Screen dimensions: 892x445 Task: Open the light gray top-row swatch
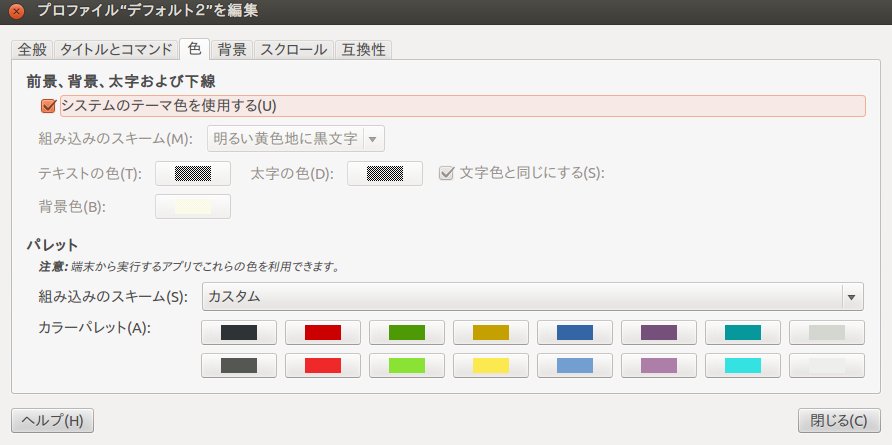[827, 332]
